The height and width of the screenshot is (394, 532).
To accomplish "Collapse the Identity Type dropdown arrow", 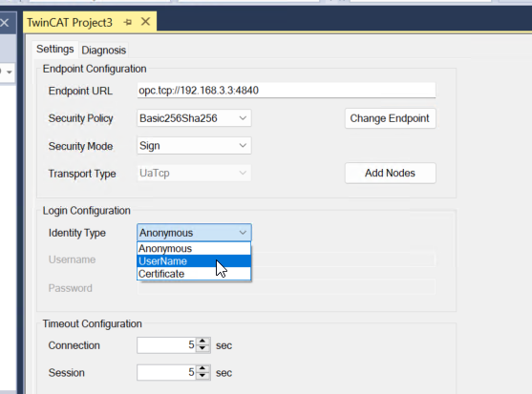I will click(243, 233).
